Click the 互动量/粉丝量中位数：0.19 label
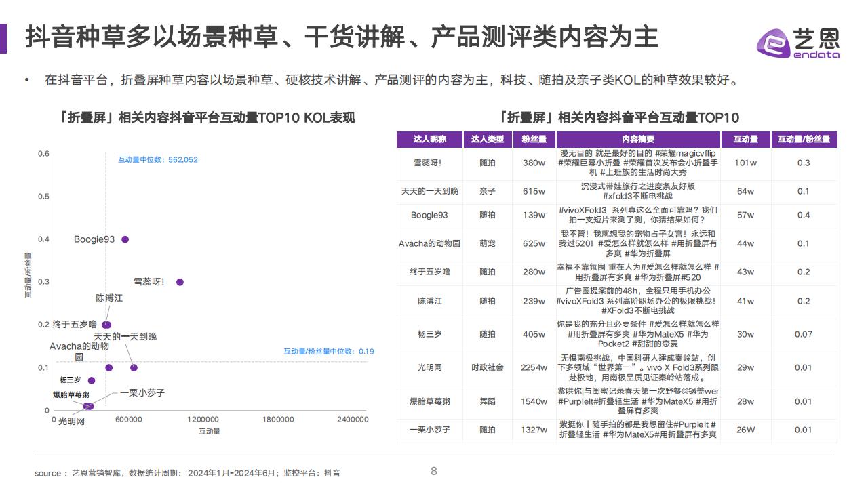 (x=329, y=351)
